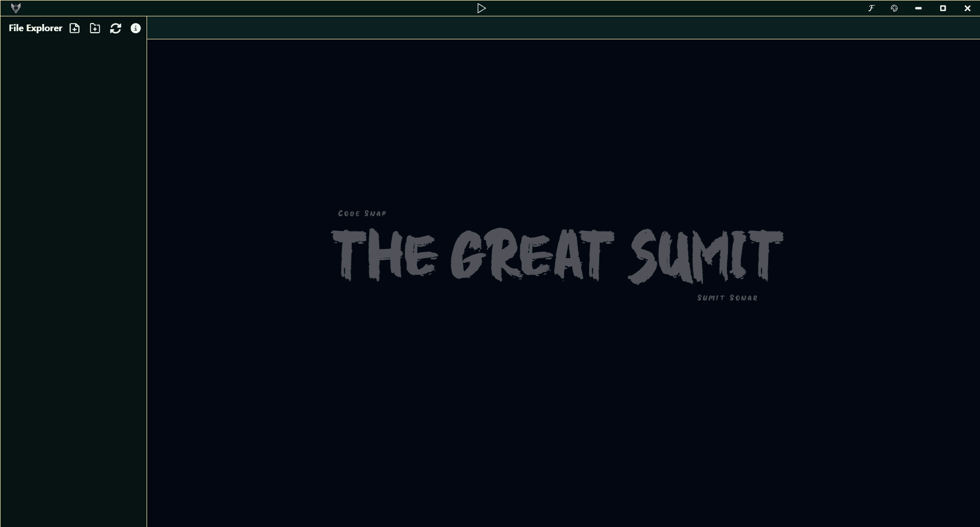Click the small "Code Snap" label
Screen dimensions: 980x527
click(x=362, y=213)
